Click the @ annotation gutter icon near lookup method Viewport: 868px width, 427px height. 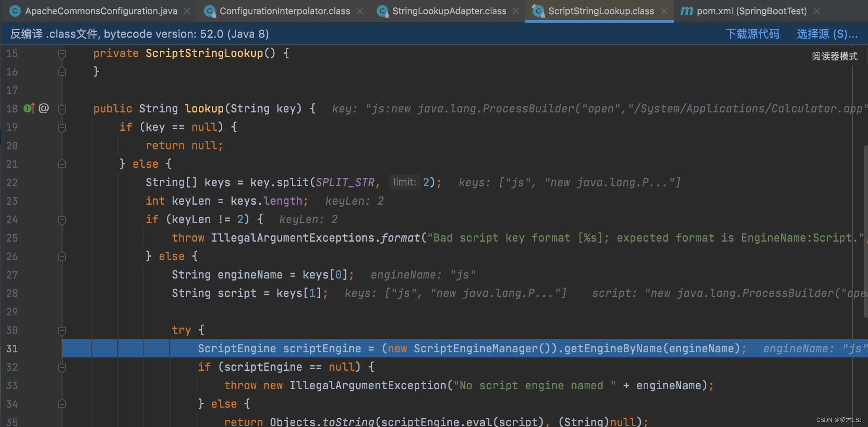(43, 108)
